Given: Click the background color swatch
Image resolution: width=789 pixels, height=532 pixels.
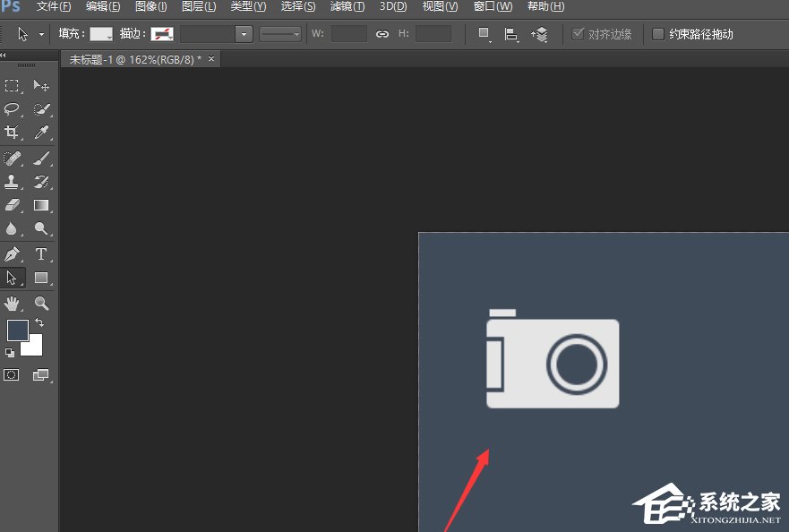Looking at the screenshot, I should point(34,348).
